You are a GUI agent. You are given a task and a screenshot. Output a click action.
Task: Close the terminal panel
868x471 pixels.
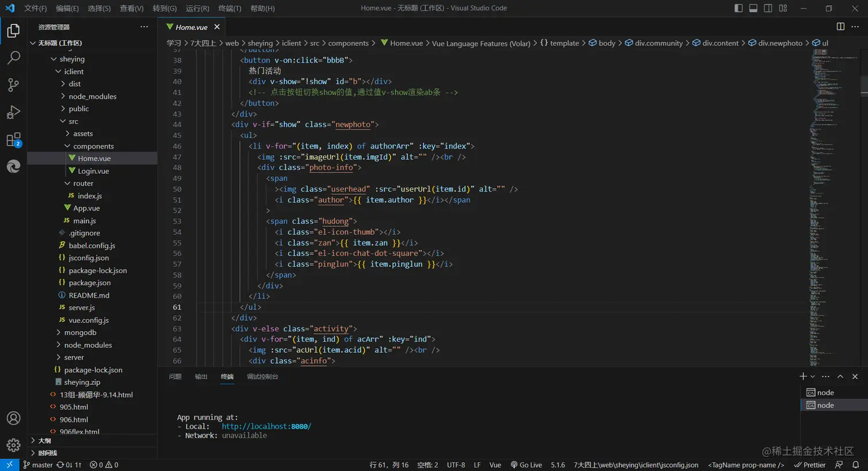[855, 376]
